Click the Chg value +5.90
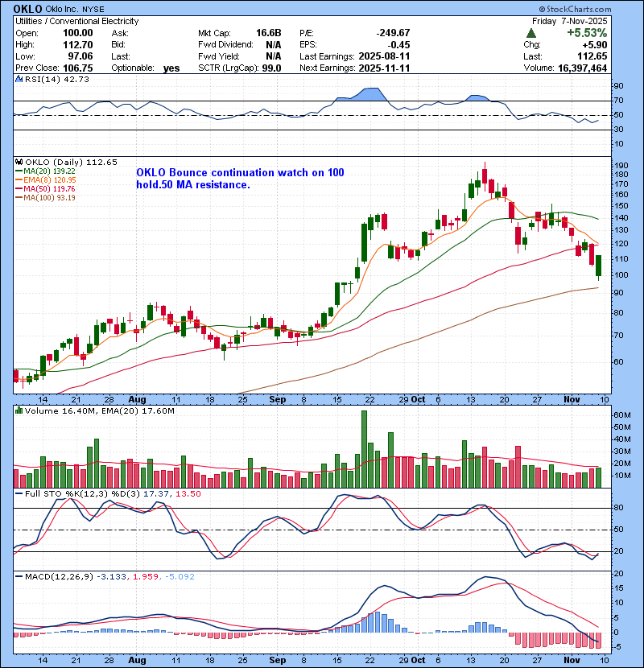Screen dimensions: 644x668 (x=594, y=45)
